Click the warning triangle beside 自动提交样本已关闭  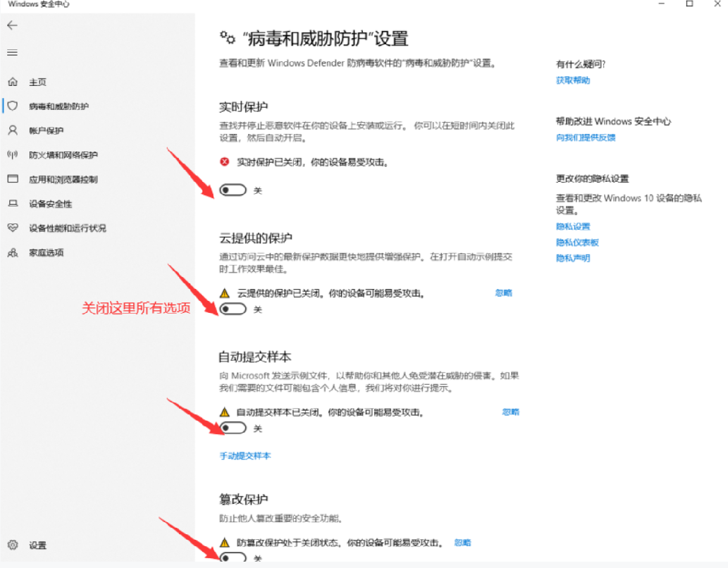[225, 412]
